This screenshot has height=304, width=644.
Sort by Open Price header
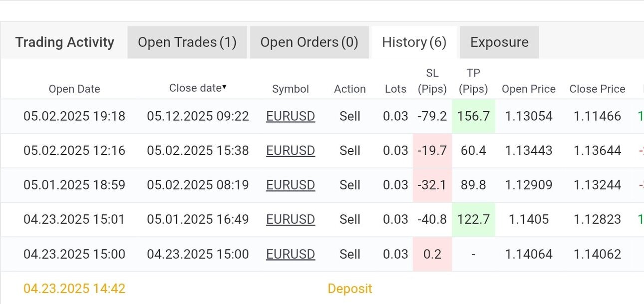click(529, 89)
